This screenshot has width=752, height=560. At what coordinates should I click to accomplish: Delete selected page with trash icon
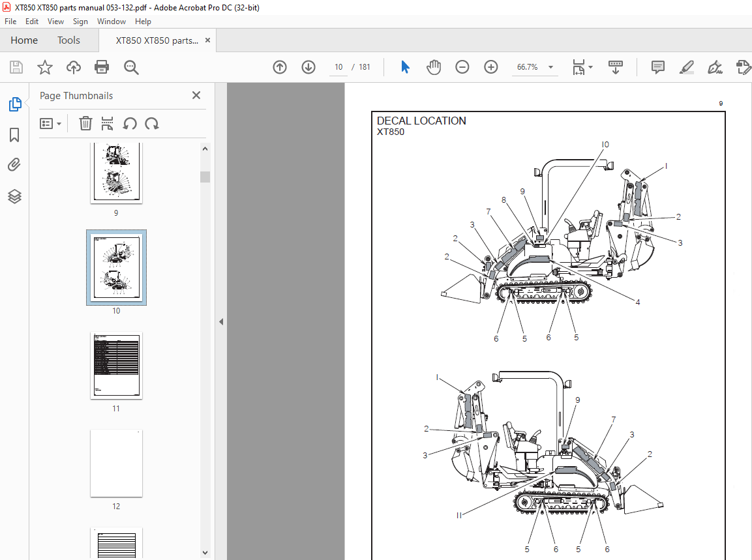[85, 124]
